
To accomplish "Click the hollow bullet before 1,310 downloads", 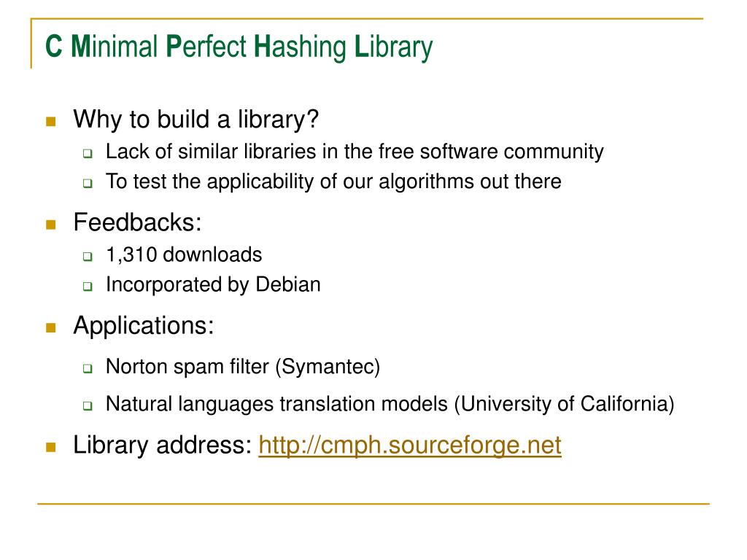I will tap(88, 257).
